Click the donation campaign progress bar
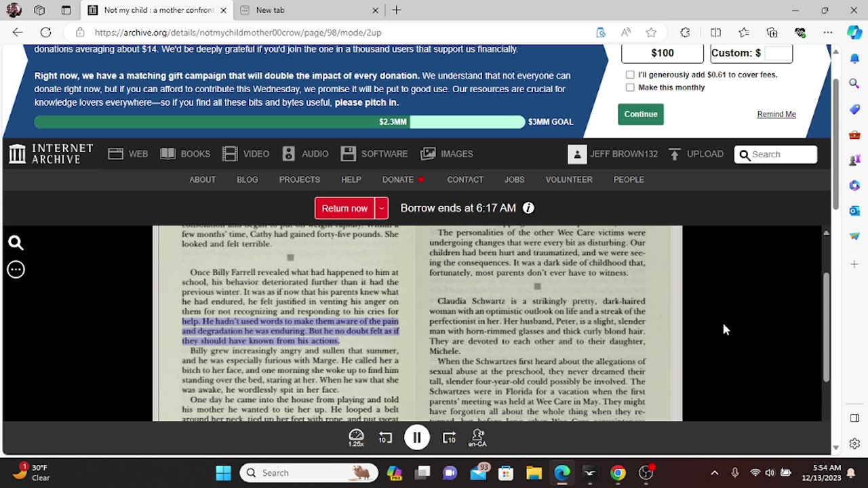This screenshot has height=488, width=868. [279, 121]
